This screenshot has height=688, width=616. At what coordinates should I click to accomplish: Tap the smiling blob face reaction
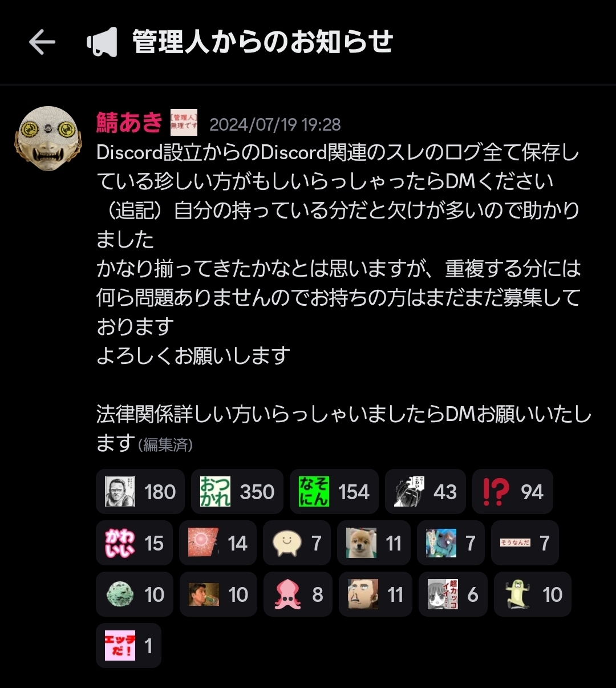297,543
